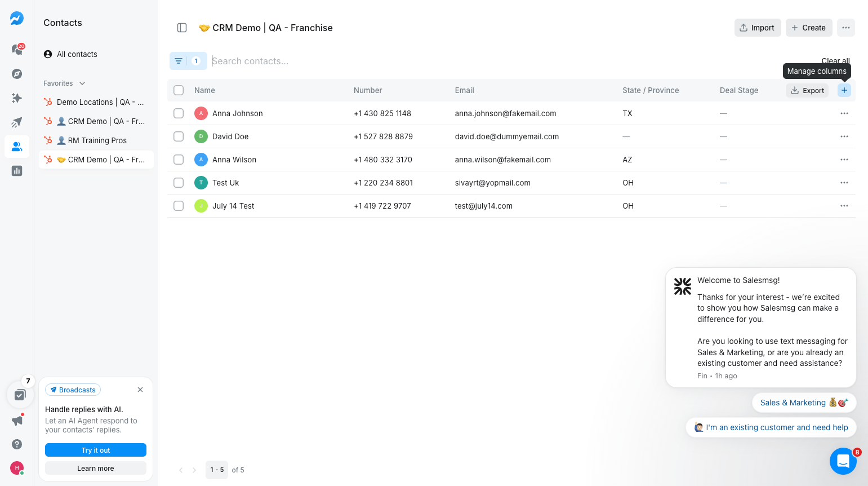Choose I'm an existing customer reply
868x486 pixels.
coord(771,427)
